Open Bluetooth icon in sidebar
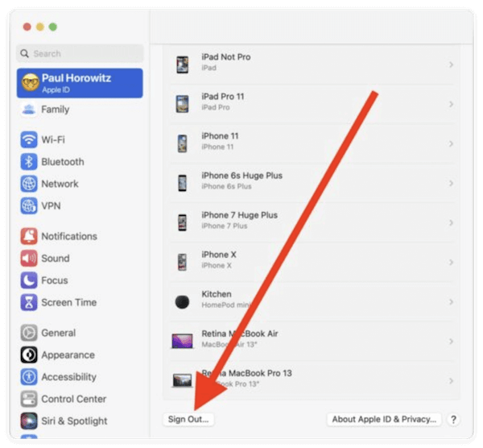This screenshot has height=448, width=483. pos(29,162)
